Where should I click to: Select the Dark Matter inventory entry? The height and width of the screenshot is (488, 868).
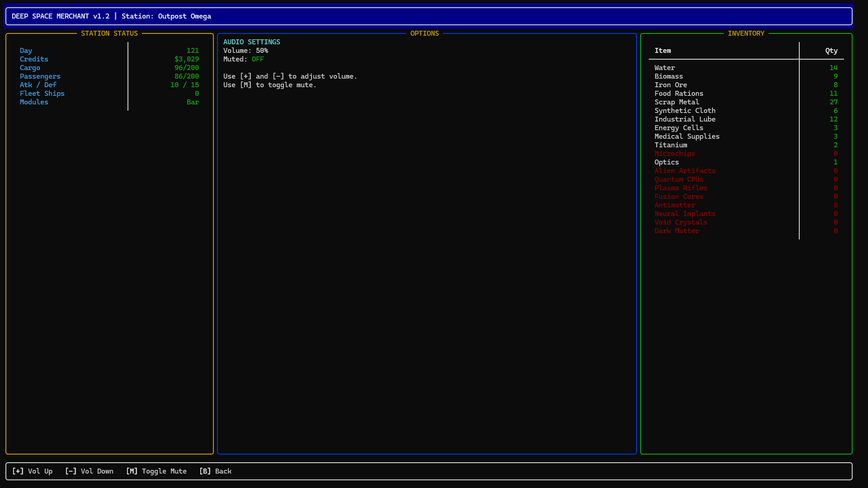677,230
